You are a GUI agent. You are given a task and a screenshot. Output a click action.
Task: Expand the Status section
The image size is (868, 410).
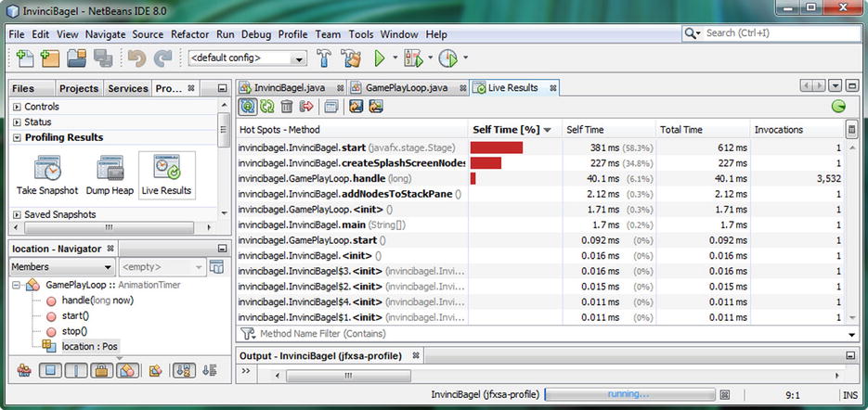(17, 122)
